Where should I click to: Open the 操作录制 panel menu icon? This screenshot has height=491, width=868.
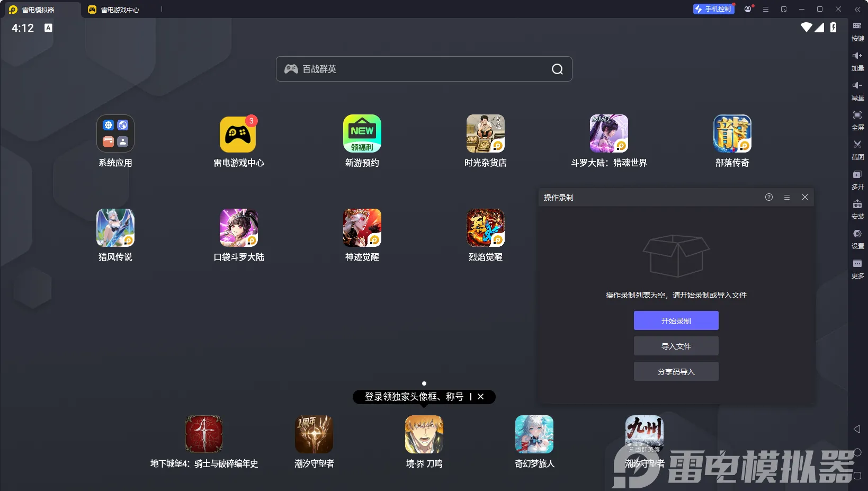coord(787,197)
